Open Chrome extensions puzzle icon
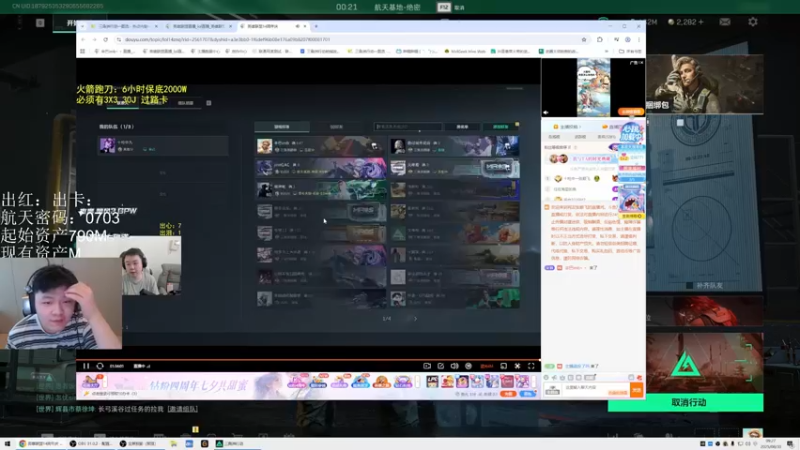 tap(599, 39)
